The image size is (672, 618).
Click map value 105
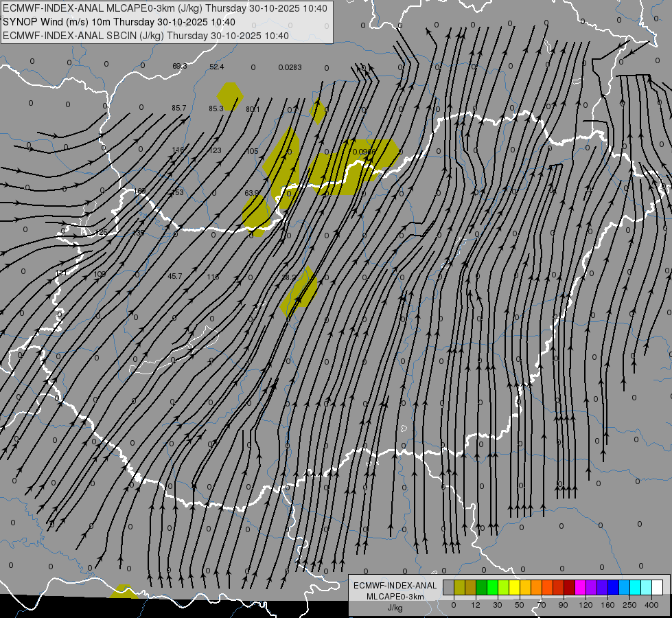[x=253, y=151]
